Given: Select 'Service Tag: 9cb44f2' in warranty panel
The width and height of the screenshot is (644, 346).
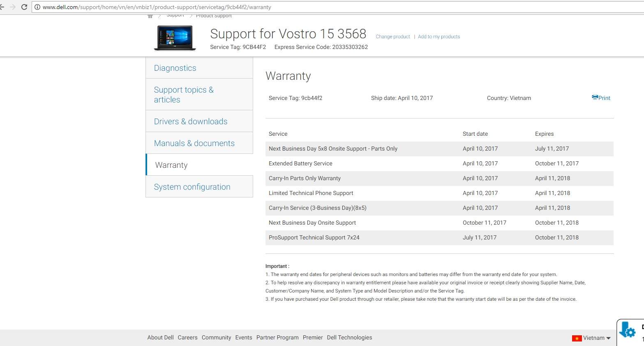Looking at the screenshot, I should [295, 98].
